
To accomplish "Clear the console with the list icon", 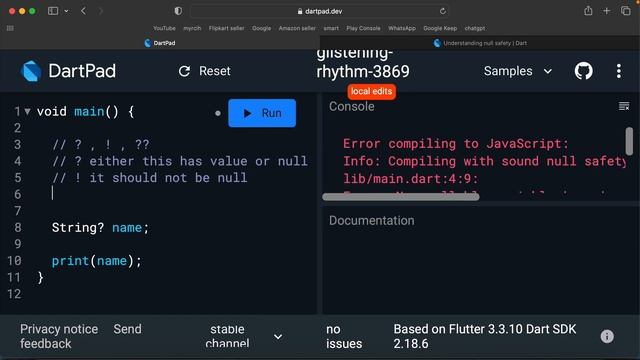I will click(x=624, y=107).
